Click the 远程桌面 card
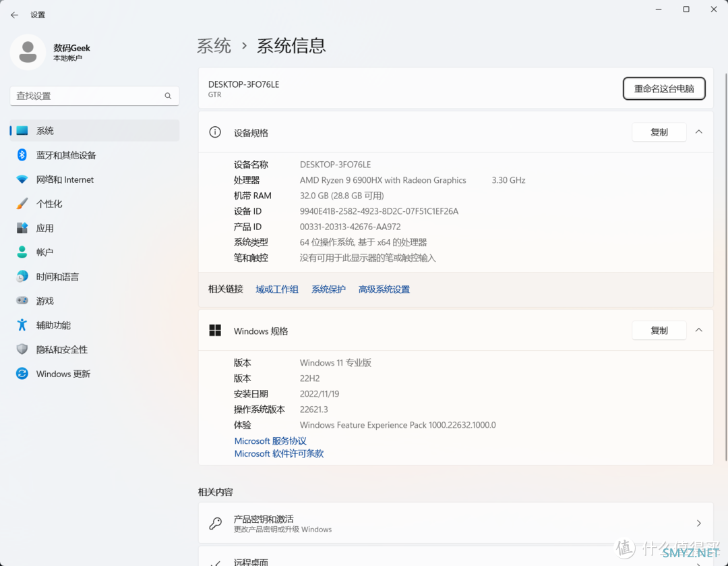This screenshot has height=566, width=728. pos(456,557)
